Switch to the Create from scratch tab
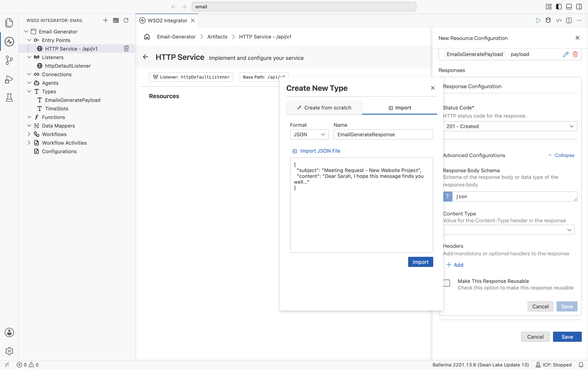Screen dimensions: 588x369 [x=324, y=108]
